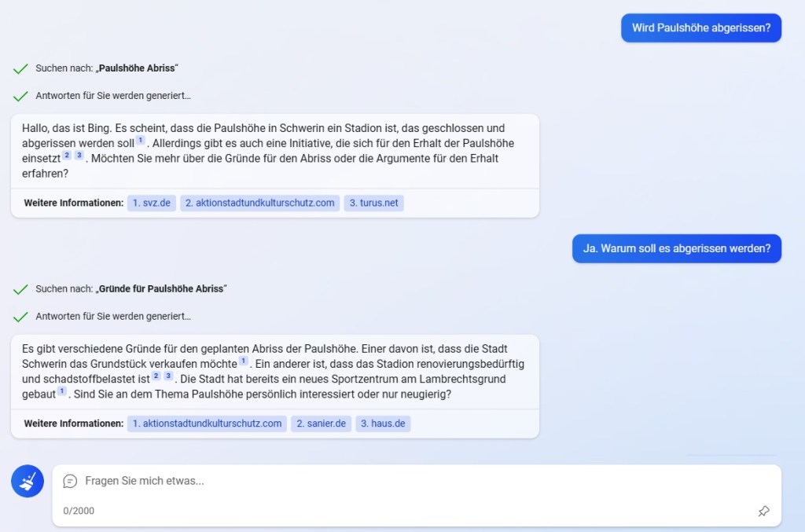The image size is (805, 532).
Task: Click citation 2 after 'schadstoffbelastet ist'
Action: click(156, 376)
